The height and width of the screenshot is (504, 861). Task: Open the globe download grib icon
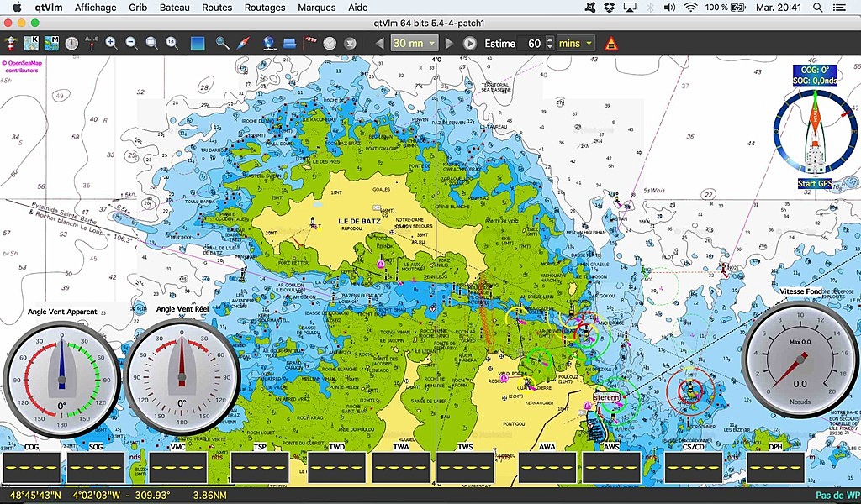(269, 44)
